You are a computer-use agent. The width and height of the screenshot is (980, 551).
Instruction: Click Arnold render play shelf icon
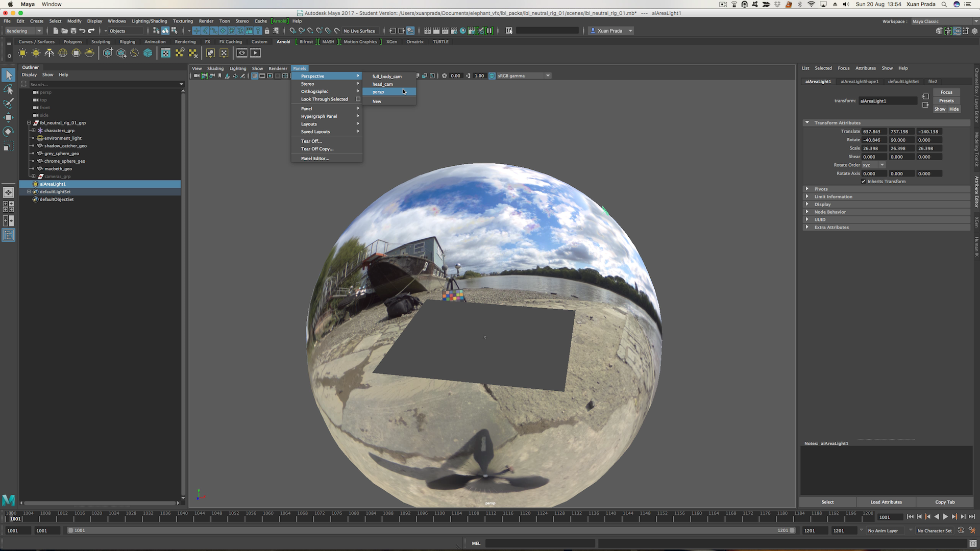[255, 53]
